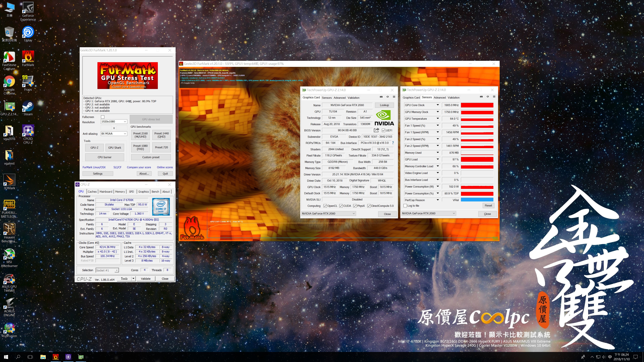Toggle the CUDA computing checkbox

click(x=341, y=206)
